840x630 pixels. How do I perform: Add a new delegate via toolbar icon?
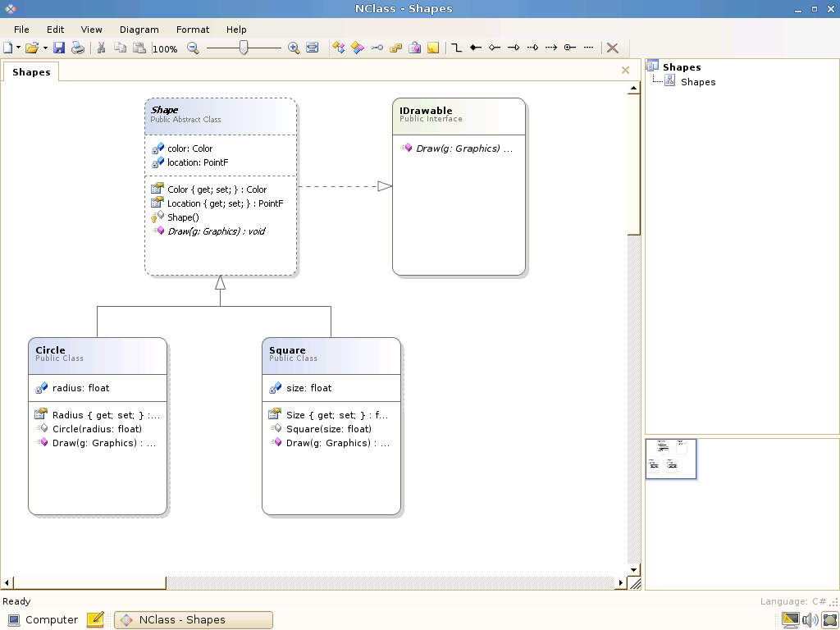point(414,48)
